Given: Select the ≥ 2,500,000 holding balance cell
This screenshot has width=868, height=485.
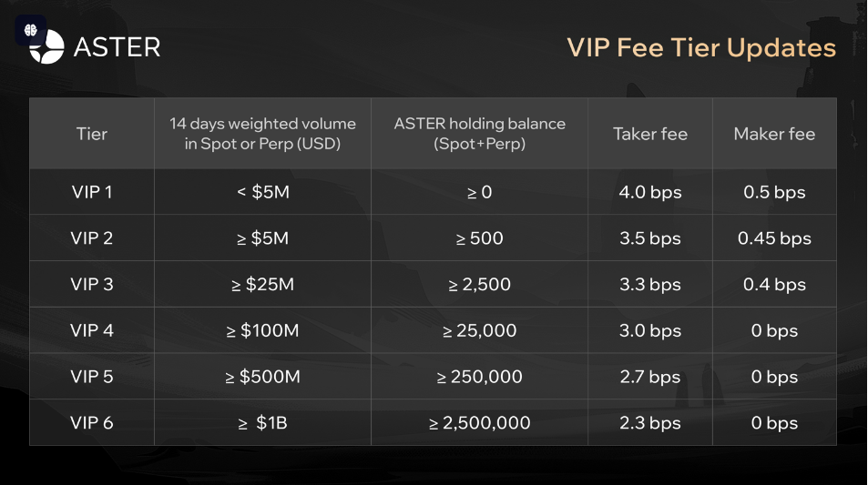Looking at the screenshot, I should (479, 423).
